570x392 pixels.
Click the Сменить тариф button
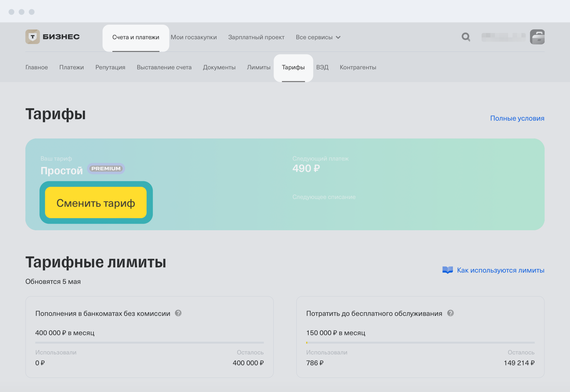pos(96,203)
